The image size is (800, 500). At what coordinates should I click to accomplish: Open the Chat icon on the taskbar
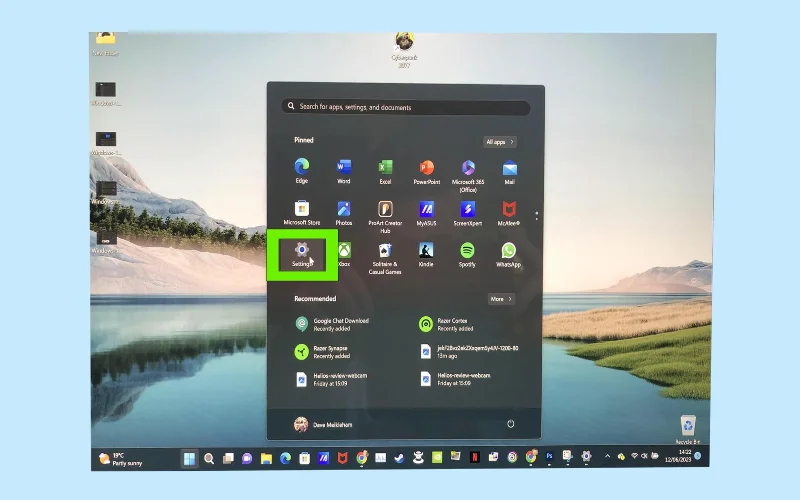(x=247, y=458)
